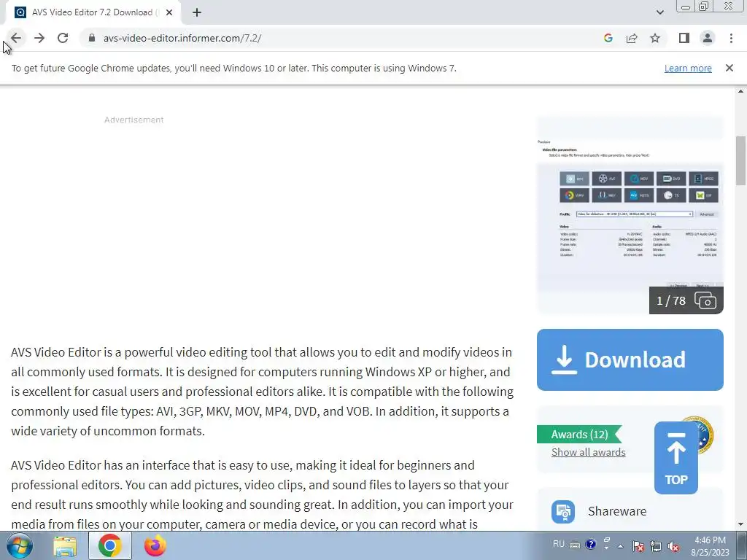
Task: Select the AVS Video Editor 7.2 tab
Action: pyautogui.click(x=93, y=12)
